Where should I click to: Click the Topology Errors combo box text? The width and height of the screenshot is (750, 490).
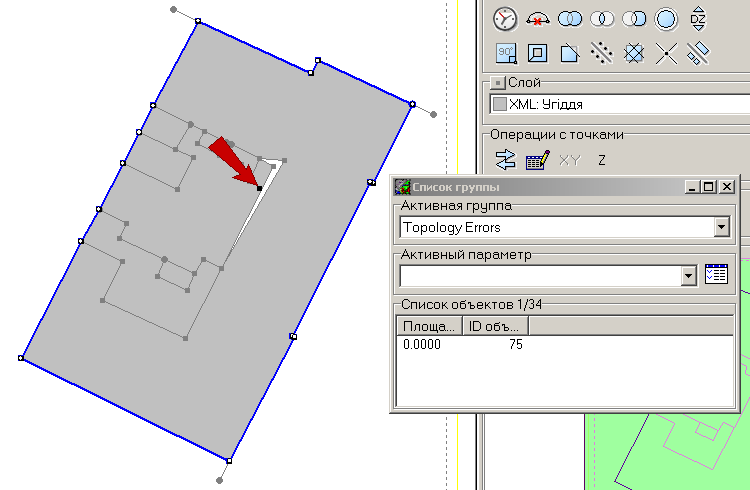452,227
